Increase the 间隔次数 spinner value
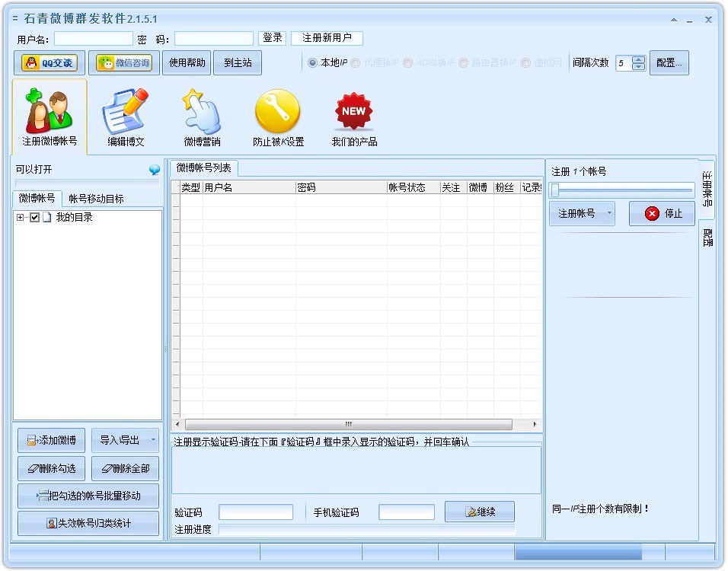This screenshot has height=571, width=728. tap(639, 59)
